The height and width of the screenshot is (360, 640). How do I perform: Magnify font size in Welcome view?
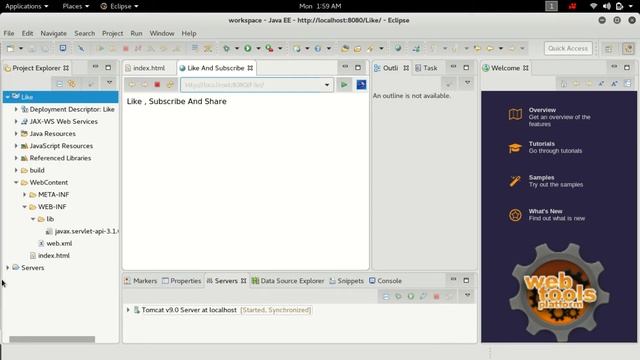pyautogui.click(x=614, y=84)
